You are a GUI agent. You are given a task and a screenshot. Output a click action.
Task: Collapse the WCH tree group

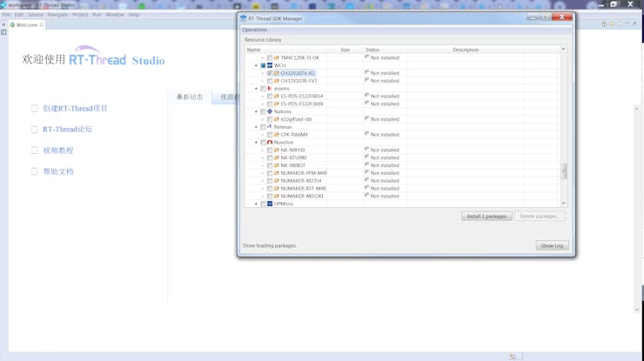coord(256,65)
